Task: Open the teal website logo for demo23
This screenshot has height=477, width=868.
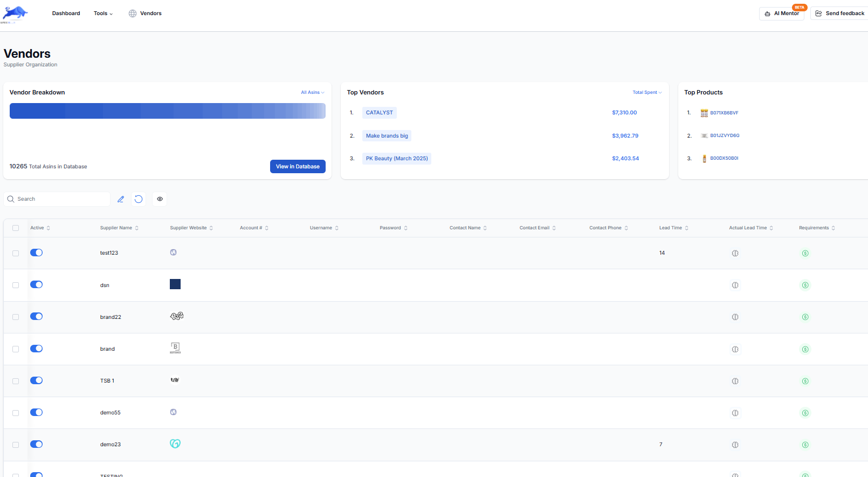Action: tap(175, 444)
